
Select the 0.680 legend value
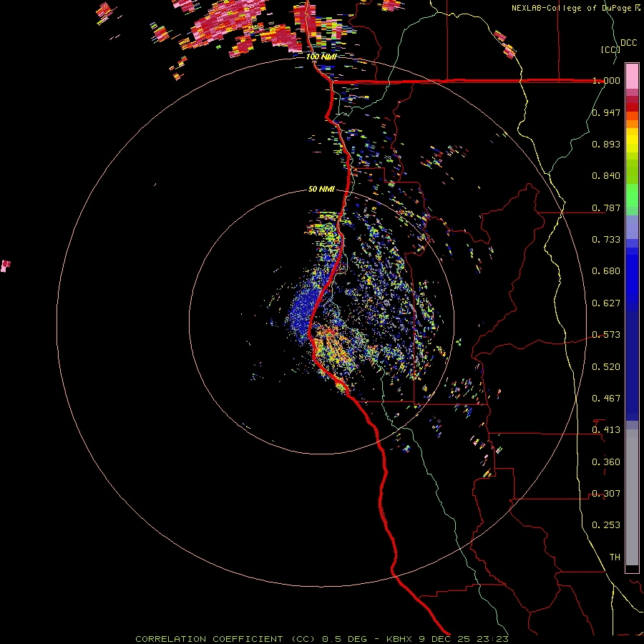(606, 271)
